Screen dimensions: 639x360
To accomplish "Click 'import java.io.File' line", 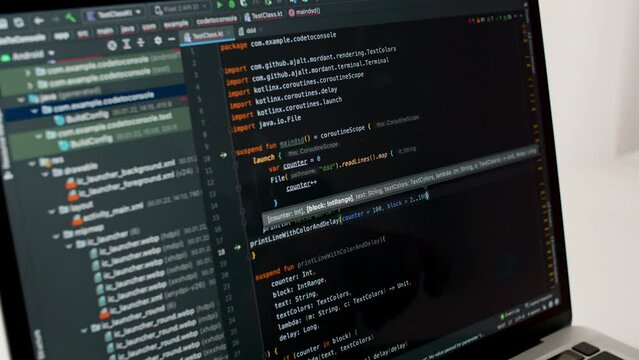I will pyautogui.click(x=267, y=124).
